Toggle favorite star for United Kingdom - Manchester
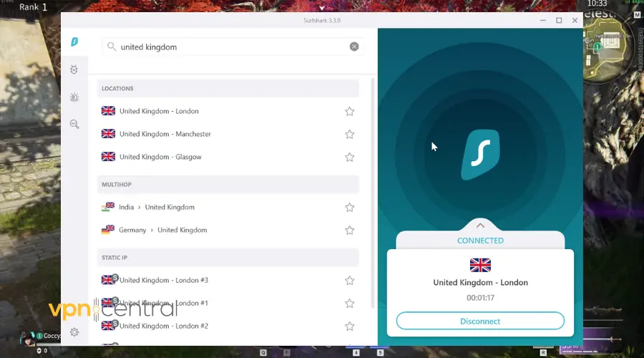Screen dimensions: 644x358 pos(350,135)
